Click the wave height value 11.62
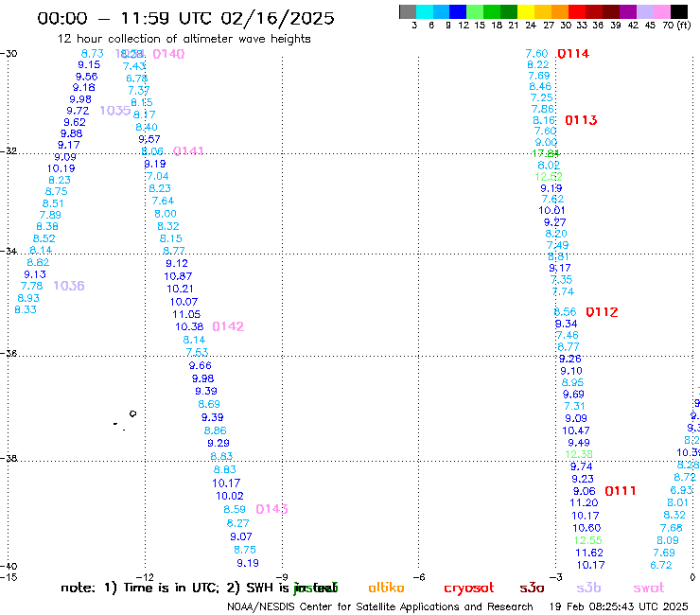This screenshot has width=700, height=615. (x=589, y=553)
